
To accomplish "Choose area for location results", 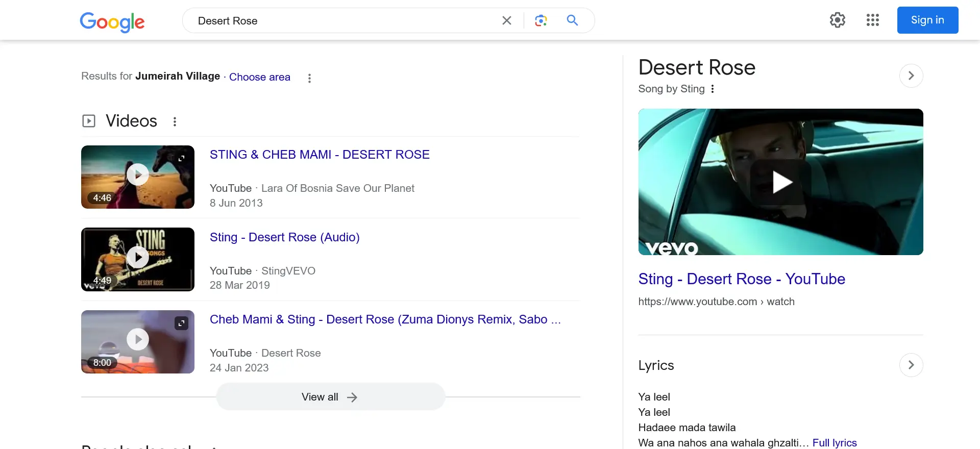I will point(259,77).
